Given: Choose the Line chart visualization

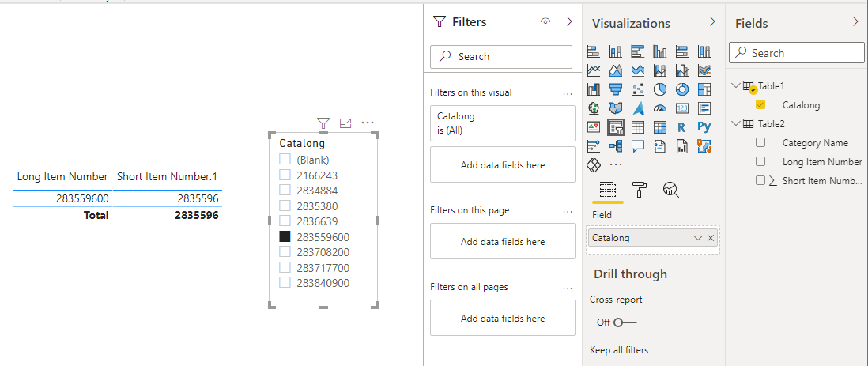Looking at the screenshot, I should coord(594,71).
